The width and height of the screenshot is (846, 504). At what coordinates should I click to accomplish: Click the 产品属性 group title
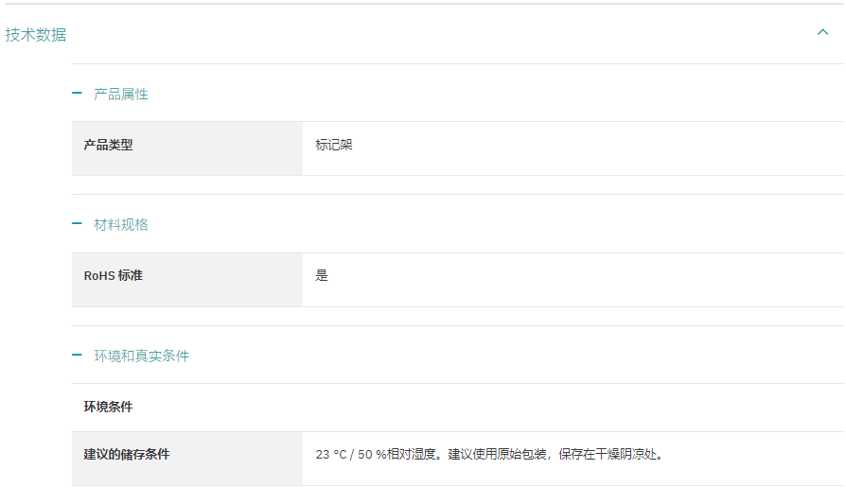click(x=121, y=95)
